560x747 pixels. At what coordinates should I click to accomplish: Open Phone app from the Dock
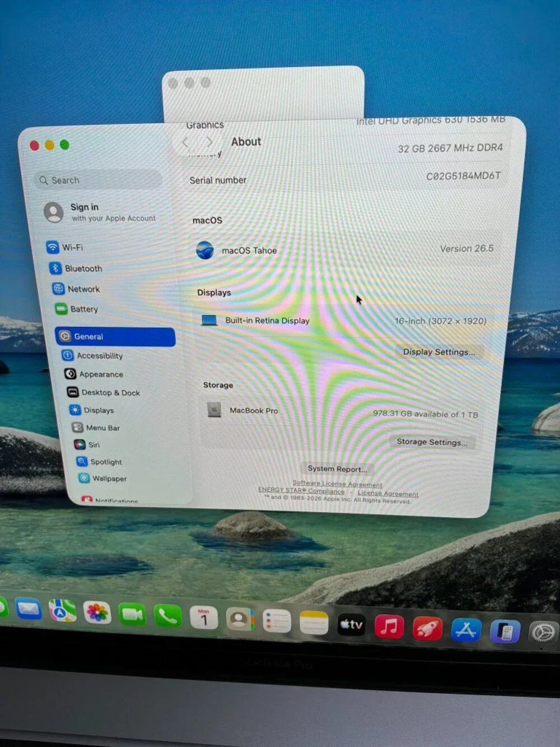(x=168, y=616)
